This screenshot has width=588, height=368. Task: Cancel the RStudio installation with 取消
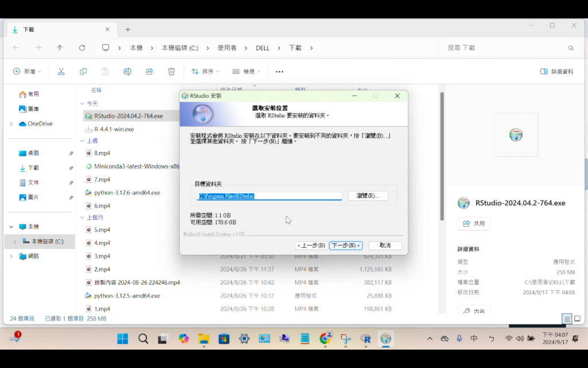pos(385,245)
